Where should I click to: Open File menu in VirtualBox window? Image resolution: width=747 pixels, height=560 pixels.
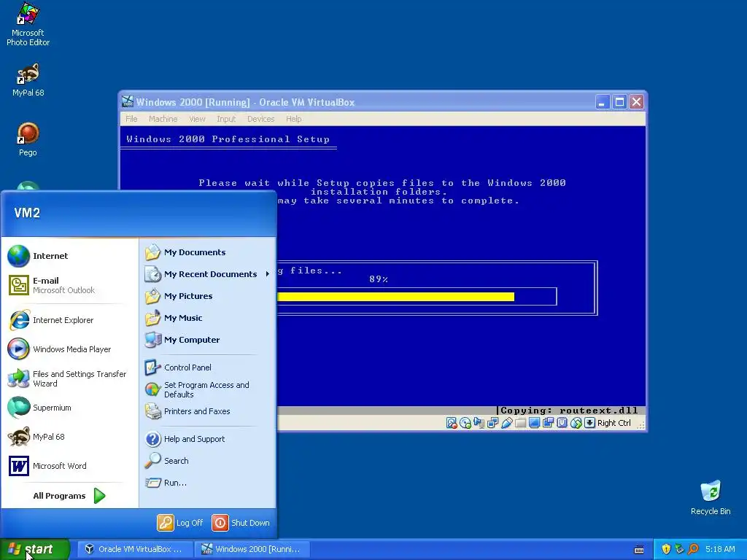coord(131,119)
